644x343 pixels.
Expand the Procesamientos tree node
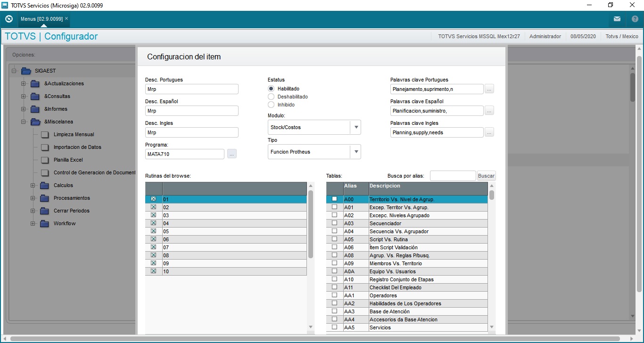(33, 198)
